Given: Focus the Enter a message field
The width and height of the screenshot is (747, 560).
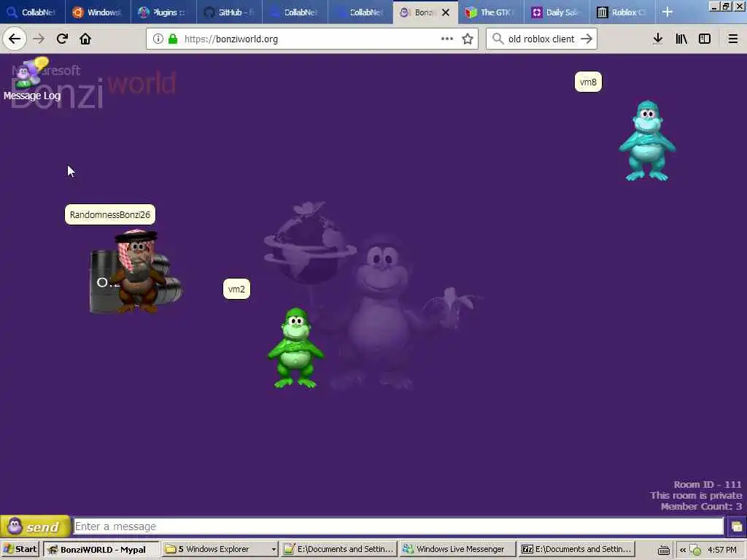Looking at the screenshot, I should point(398,526).
